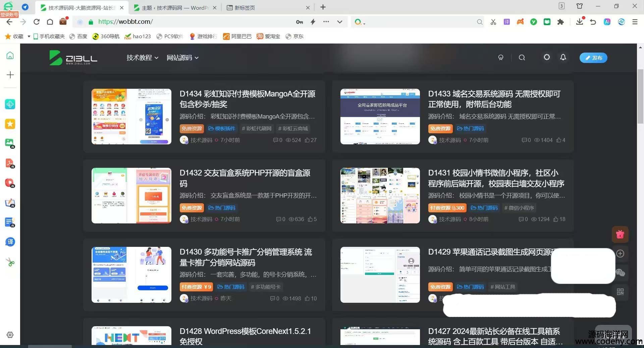
Task: Click the # 多功能号卡 tag
Action: (266, 287)
